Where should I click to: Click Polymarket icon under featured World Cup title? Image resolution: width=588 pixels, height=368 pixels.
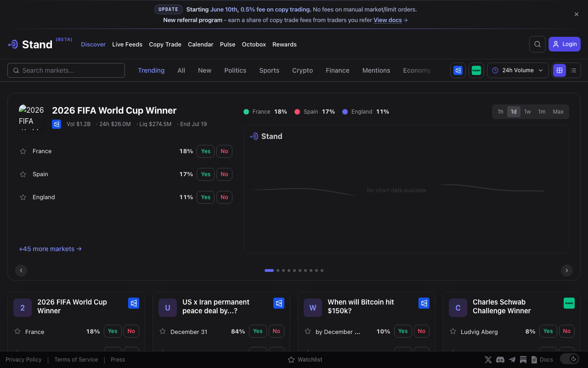pos(57,124)
